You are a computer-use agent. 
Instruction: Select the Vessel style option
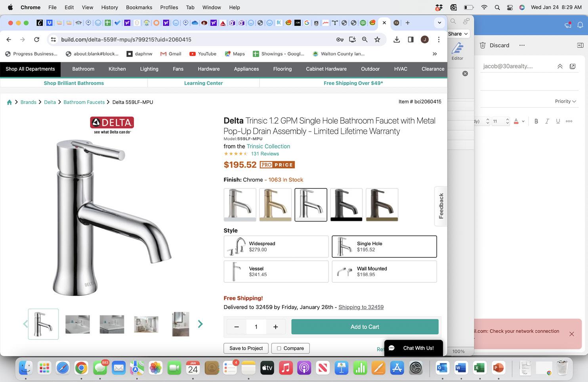(x=276, y=271)
